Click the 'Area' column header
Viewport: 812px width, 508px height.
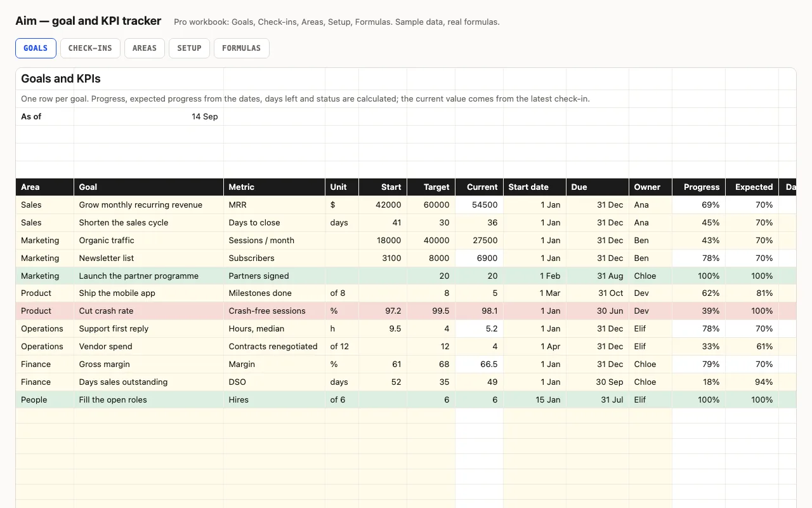(45, 187)
